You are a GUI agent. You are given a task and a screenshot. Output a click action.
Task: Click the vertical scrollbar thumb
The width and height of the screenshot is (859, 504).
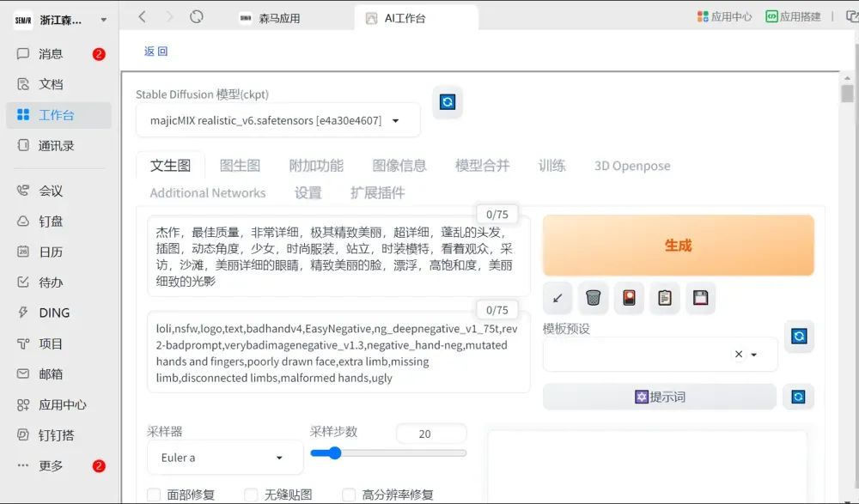click(x=847, y=93)
